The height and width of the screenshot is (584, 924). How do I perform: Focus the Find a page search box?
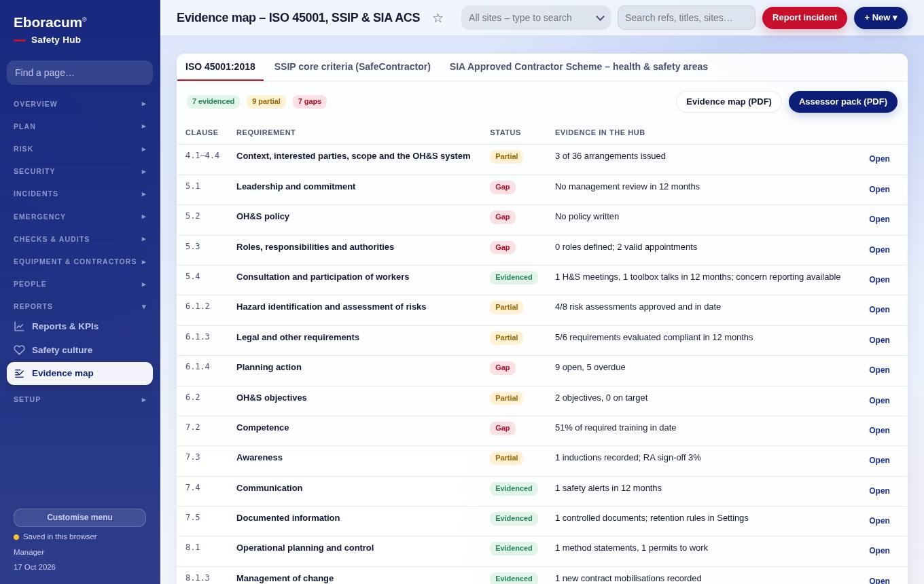tap(79, 73)
